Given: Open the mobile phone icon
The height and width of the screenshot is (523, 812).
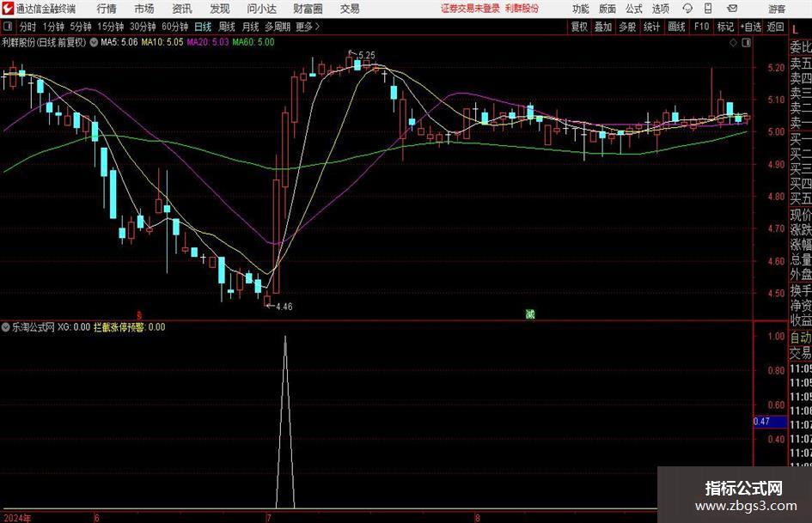Looking at the screenshot, I should [708, 9].
